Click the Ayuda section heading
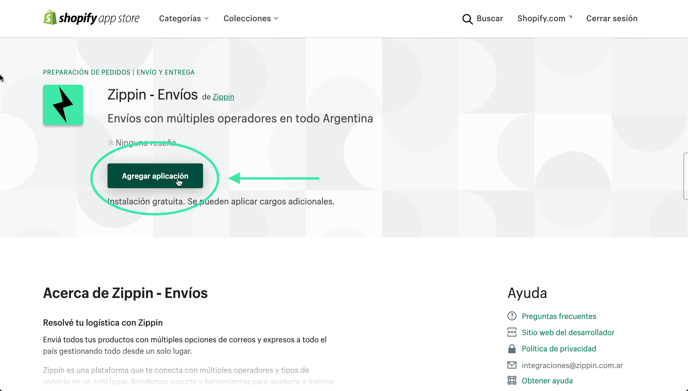688x391 pixels. (x=527, y=293)
